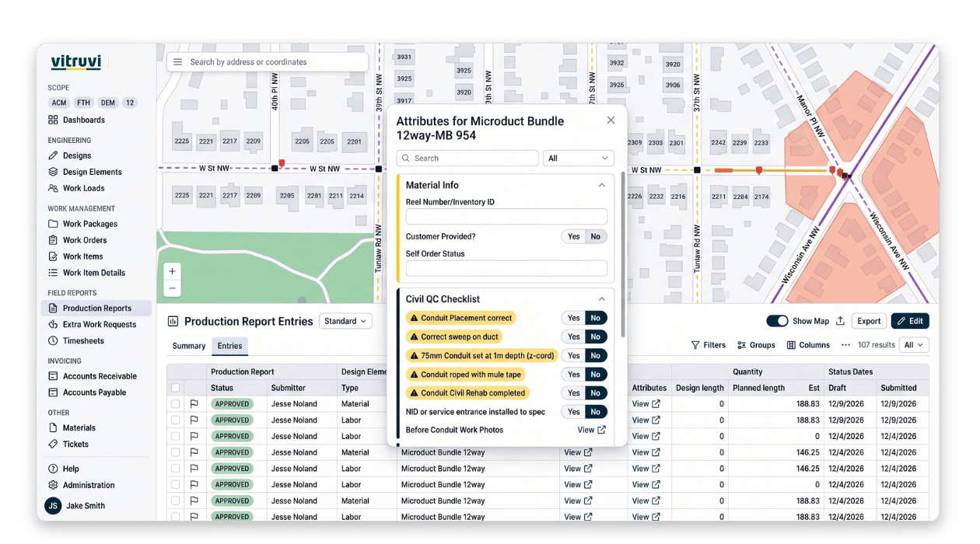Select Production Reports in Field Reports
Screen dimensions: 980x544
point(96,309)
